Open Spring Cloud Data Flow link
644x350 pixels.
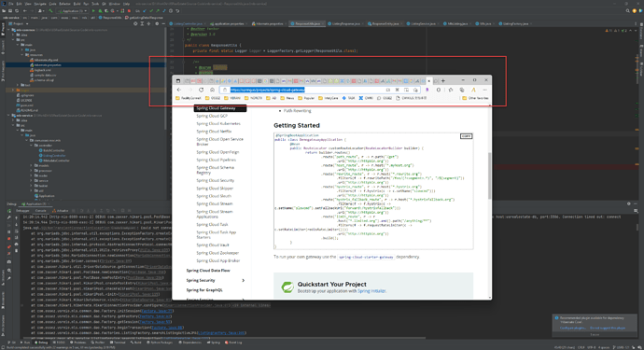click(x=208, y=271)
